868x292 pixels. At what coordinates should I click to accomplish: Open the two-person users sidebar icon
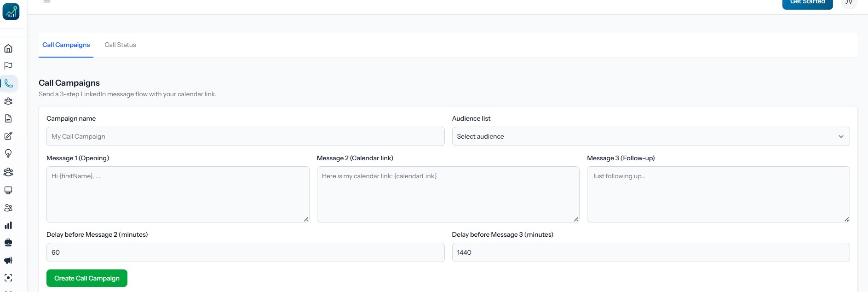(x=8, y=208)
